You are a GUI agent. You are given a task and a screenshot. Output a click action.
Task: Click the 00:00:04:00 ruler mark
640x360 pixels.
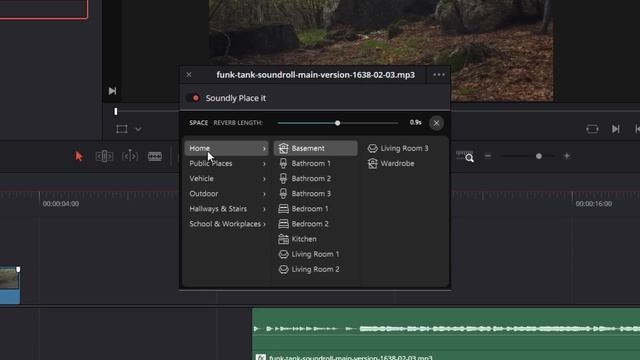61,204
